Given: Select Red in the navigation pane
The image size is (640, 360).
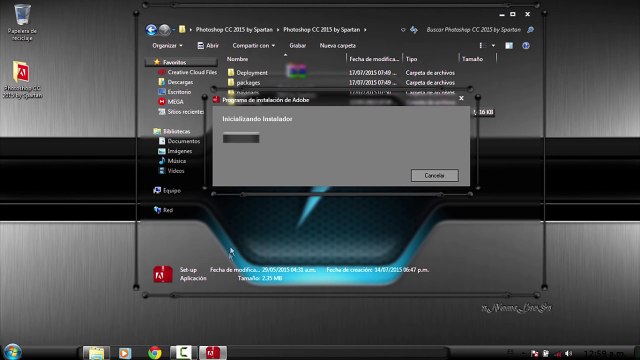Looking at the screenshot, I should click(x=163, y=210).
